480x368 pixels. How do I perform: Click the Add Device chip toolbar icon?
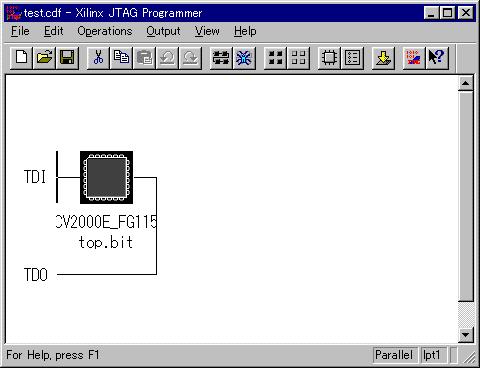tap(329, 58)
